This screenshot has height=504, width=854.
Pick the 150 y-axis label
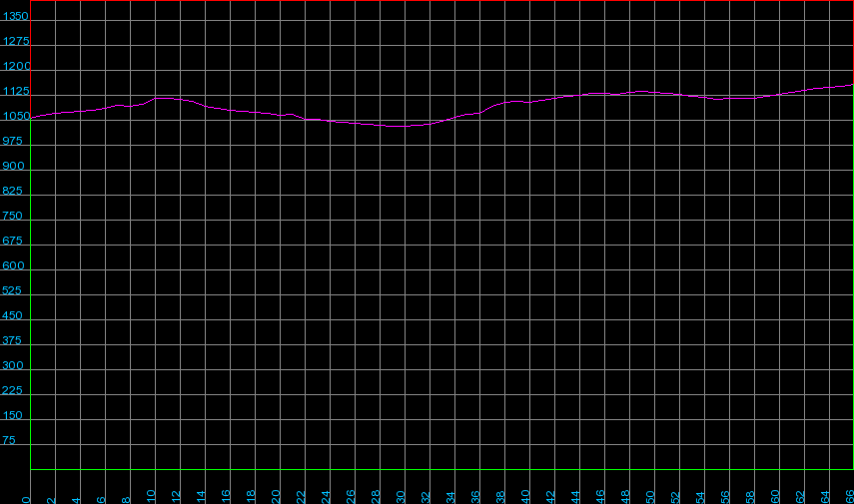(13, 416)
